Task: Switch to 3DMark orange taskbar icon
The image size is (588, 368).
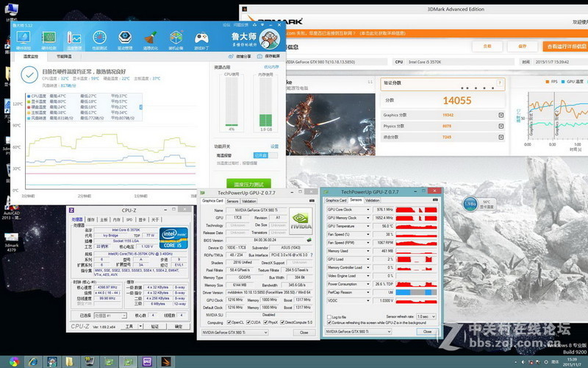Action: [166, 361]
